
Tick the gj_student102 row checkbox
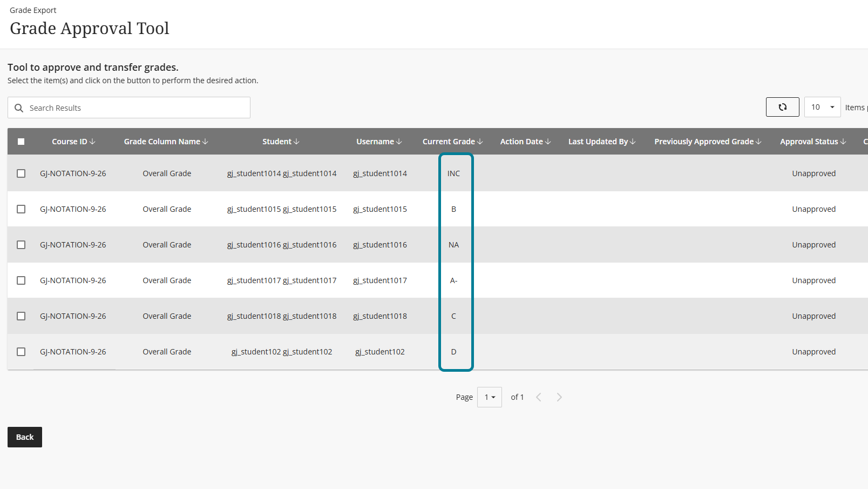[x=21, y=352]
